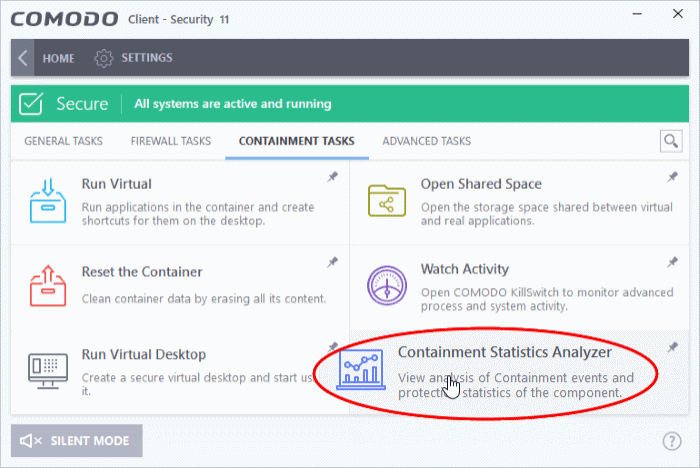Open Shared Space task title
Image resolution: width=700 pixels, height=468 pixels.
click(481, 184)
